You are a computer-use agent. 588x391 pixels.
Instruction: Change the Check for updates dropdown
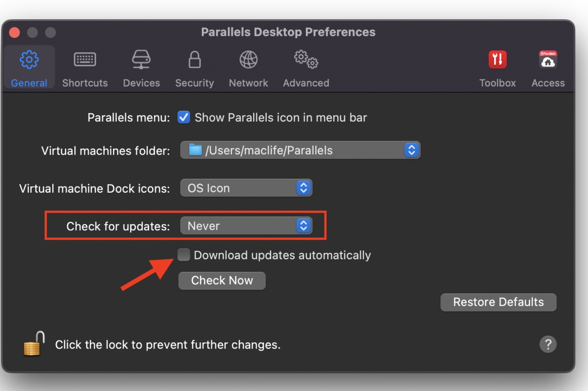246,226
